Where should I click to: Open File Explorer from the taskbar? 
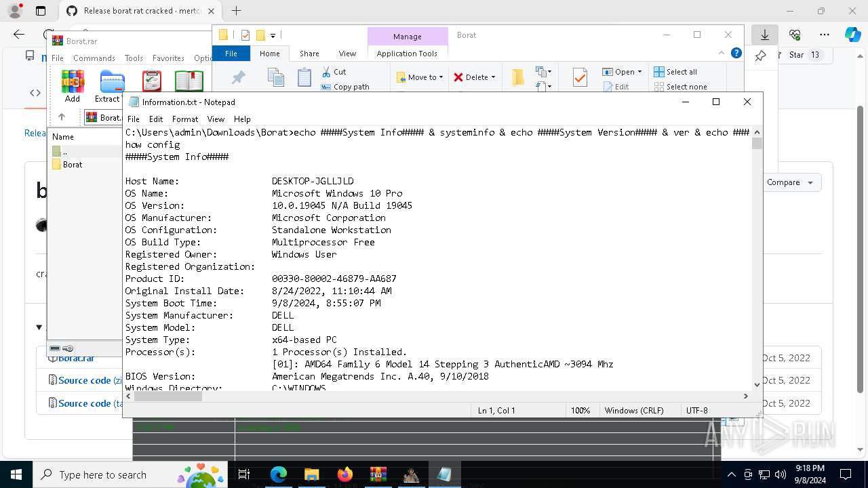(x=311, y=474)
